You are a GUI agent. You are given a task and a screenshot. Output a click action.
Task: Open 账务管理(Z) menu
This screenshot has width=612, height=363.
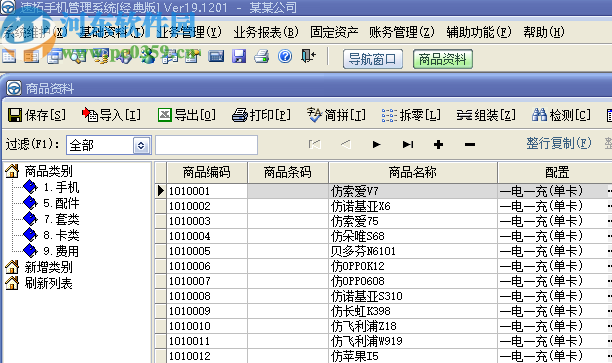pyautogui.click(x=402, y=32)
